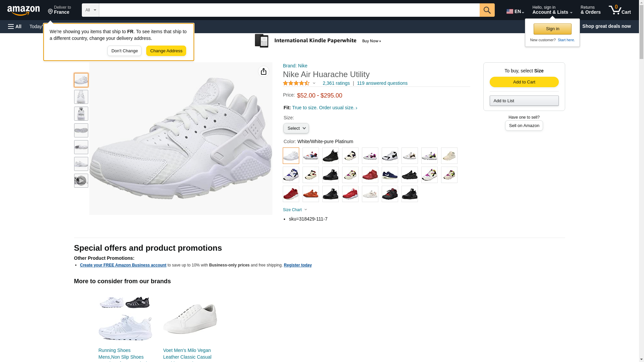644x362 pixels.
Task: Open Returns & Orders
Action: tap(590, 10)
